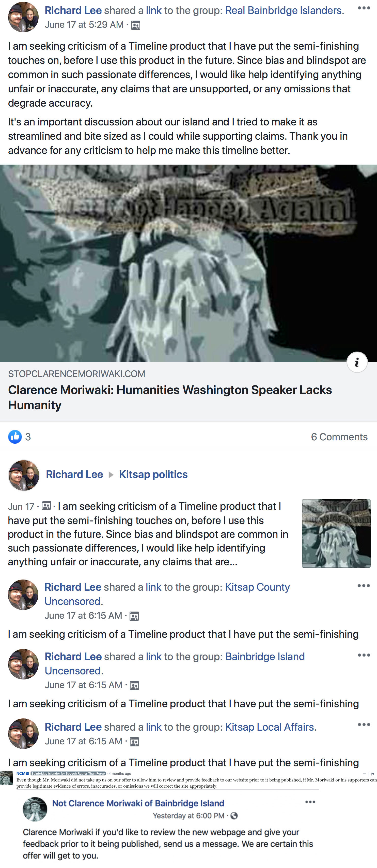
Task: Click the public globe icon beside Yesterday 6:00 PM
Action: coord(234,815)
